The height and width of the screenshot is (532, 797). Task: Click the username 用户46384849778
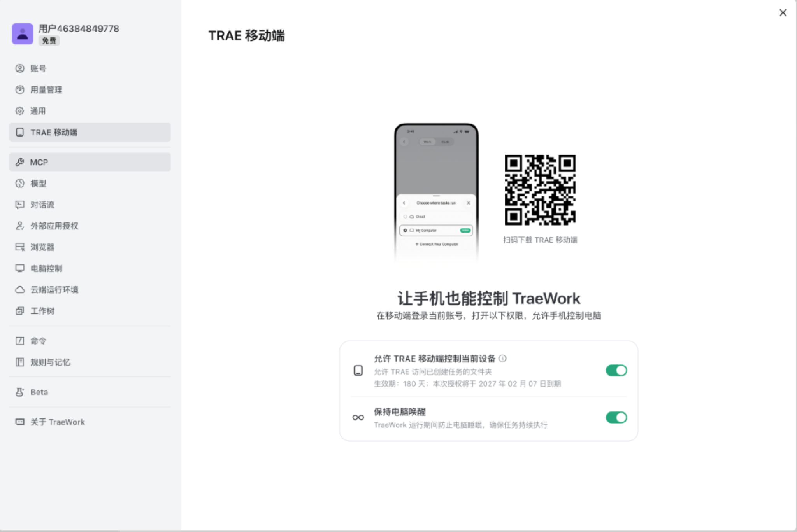point(79,28)
